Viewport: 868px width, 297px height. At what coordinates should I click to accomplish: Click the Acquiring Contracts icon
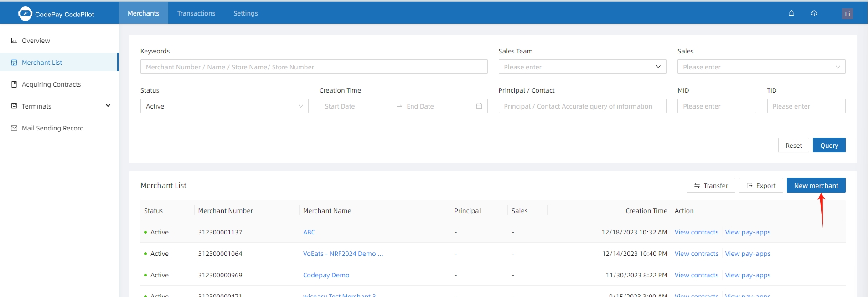point(14,84)
